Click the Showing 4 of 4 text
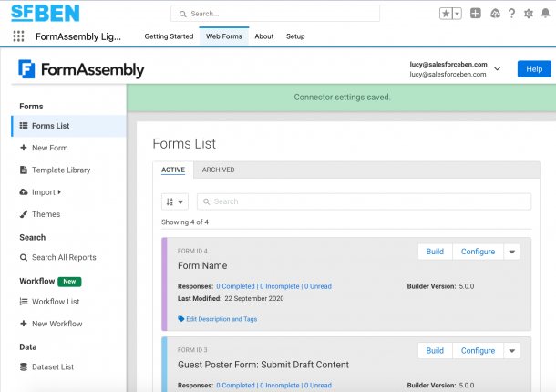The image size is (556, 392). point(185,222)
